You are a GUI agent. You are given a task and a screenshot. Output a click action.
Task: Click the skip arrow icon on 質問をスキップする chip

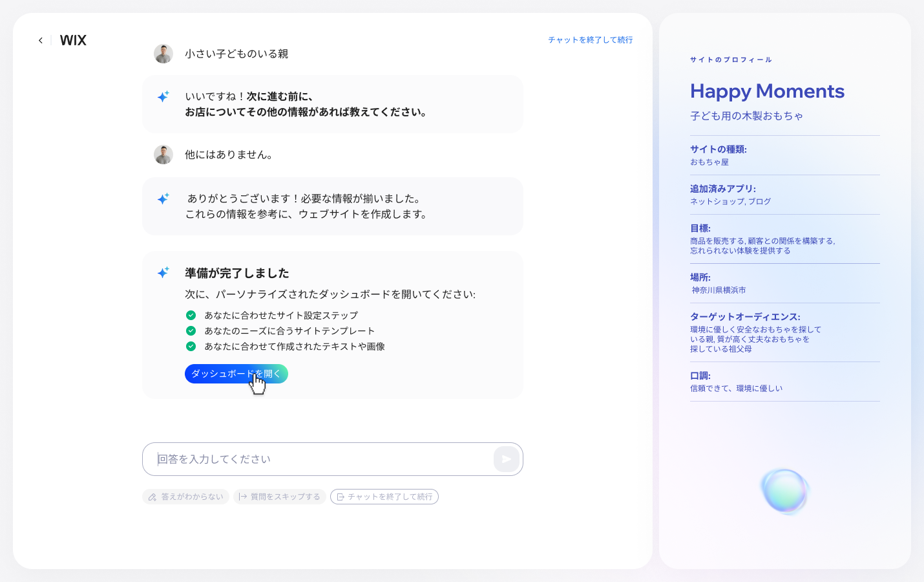point(242,497)
